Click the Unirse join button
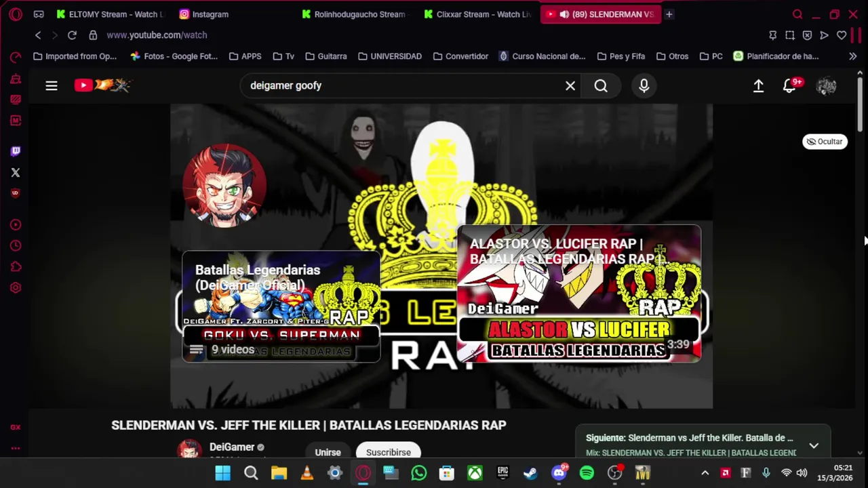 click(328, 452)
